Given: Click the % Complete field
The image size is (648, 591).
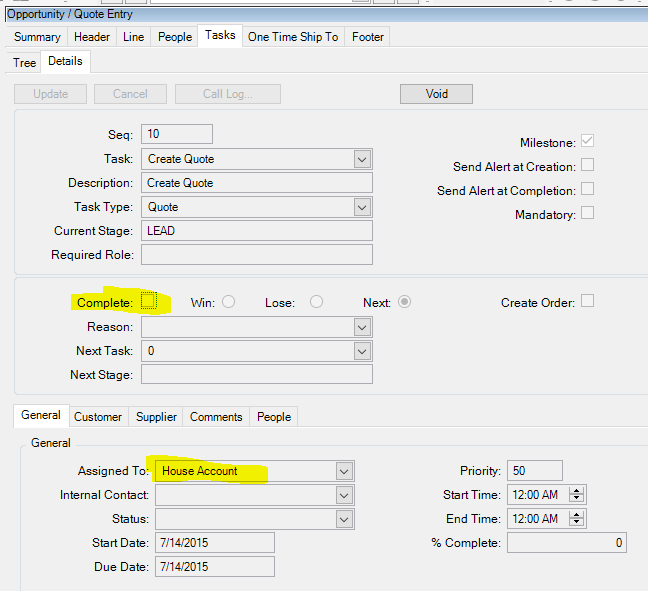Looking at the screenshot, I should (x=567, y=543).
